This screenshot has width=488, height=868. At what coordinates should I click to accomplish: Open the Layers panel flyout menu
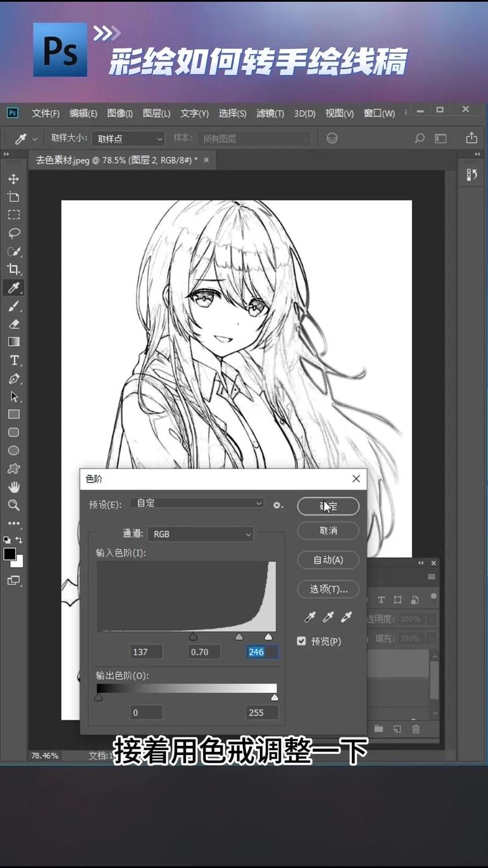tap(432, 577)
